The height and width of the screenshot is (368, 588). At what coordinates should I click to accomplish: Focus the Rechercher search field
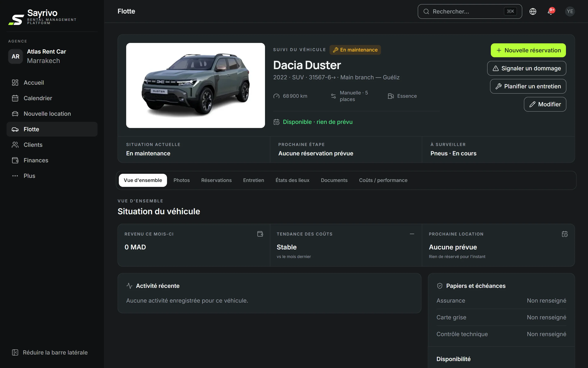(x=470, y=11)
